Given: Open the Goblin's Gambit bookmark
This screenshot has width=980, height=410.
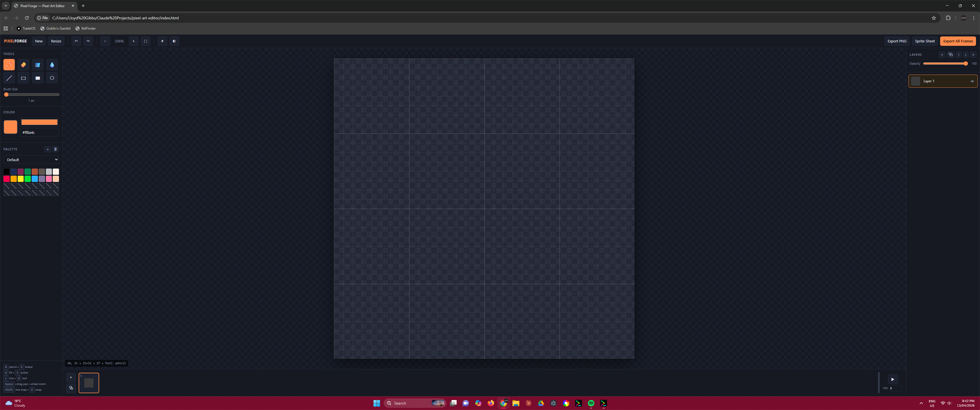Looking at the screenshot, I should tap(56, 28).
